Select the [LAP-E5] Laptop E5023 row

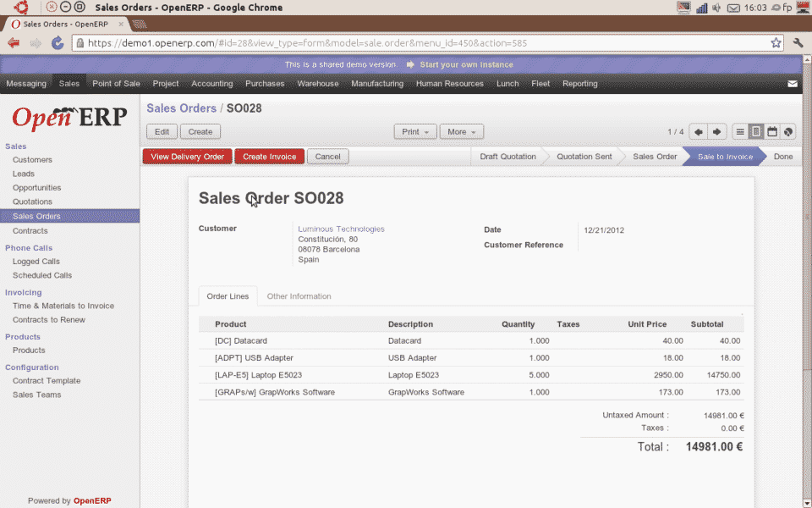tap(471, 375)
